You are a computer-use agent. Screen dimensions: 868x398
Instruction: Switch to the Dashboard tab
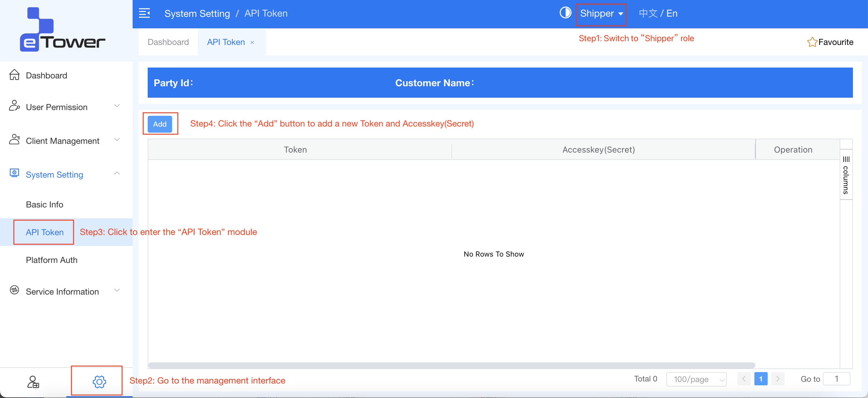[168, 42]
